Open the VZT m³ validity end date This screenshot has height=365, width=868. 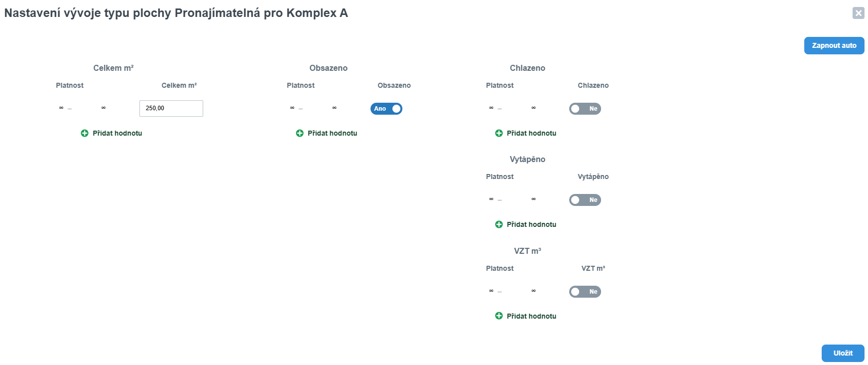point(533,291)
